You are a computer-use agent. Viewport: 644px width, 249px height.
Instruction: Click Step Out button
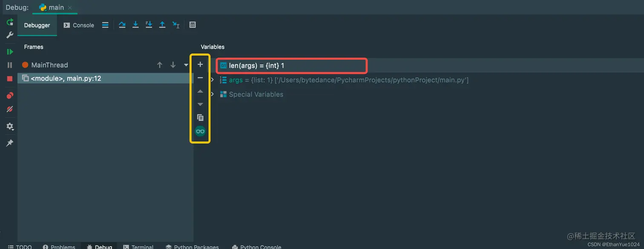click(162, 25)
